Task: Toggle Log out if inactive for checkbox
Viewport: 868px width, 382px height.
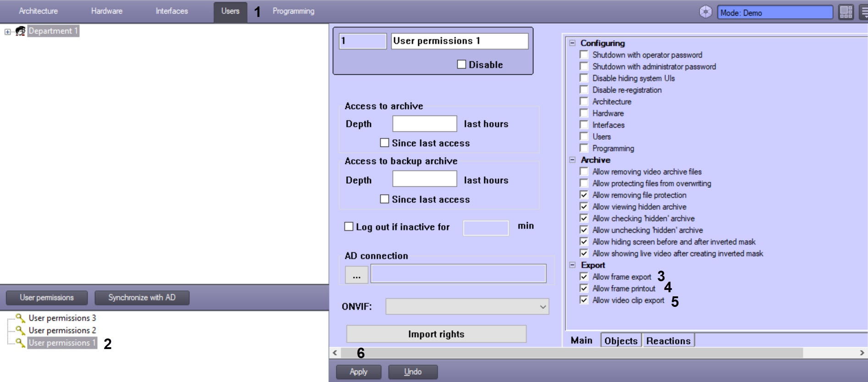Action: point(349,227)
